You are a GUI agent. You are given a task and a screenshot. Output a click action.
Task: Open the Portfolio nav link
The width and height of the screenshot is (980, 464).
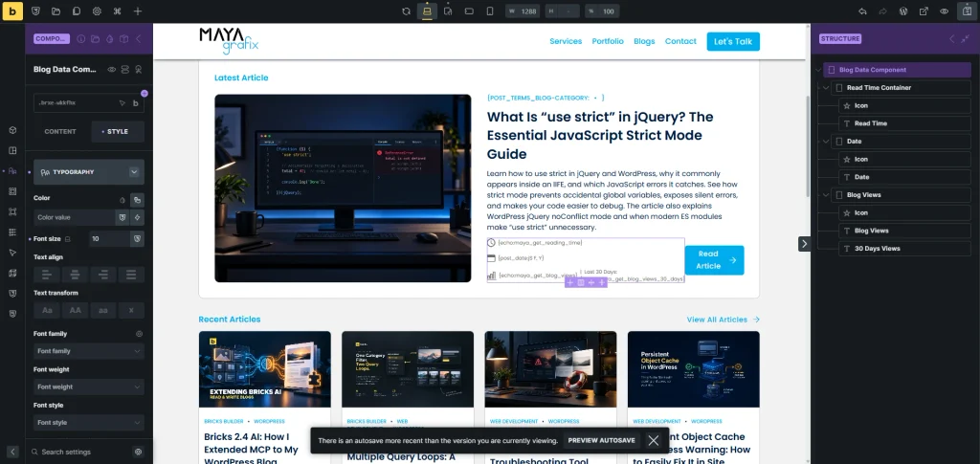point(608,41)
